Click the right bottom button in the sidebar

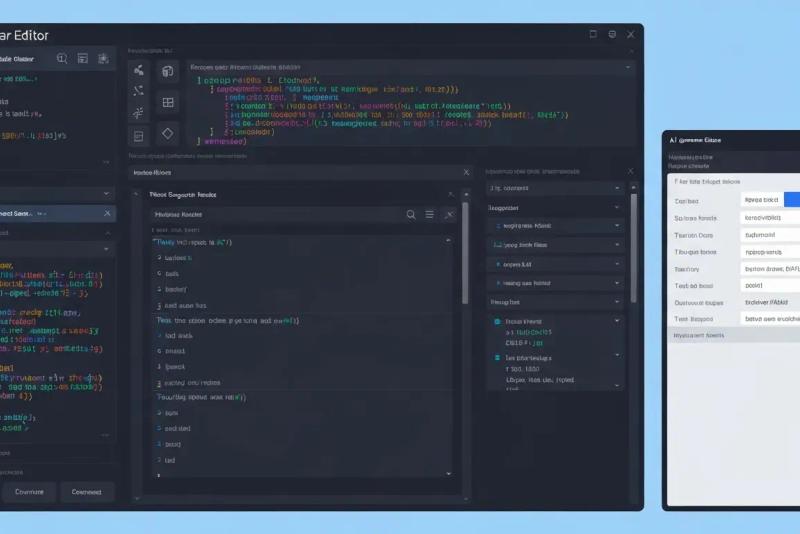(x=86, y=492)
